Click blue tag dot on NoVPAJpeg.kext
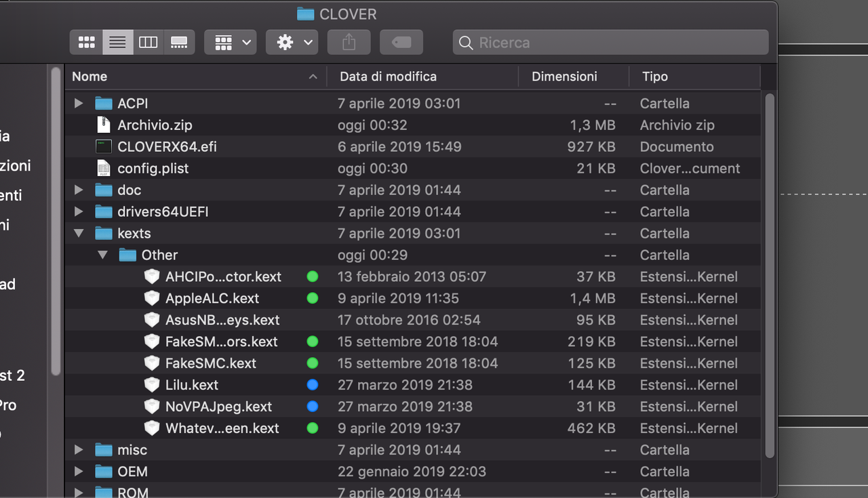The image size is (868, 498). click(312, 407)
